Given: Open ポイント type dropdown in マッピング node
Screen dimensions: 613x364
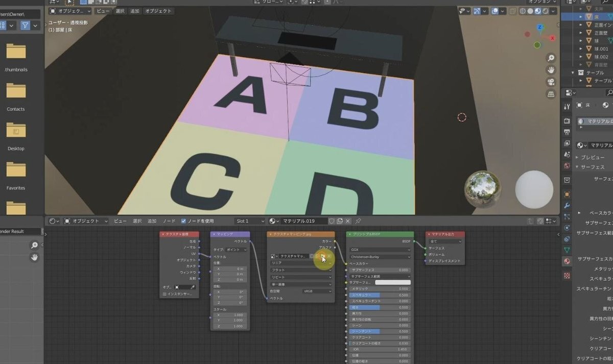Looking at the screenshot, I should pyautogui.click(x=236, y=250).
